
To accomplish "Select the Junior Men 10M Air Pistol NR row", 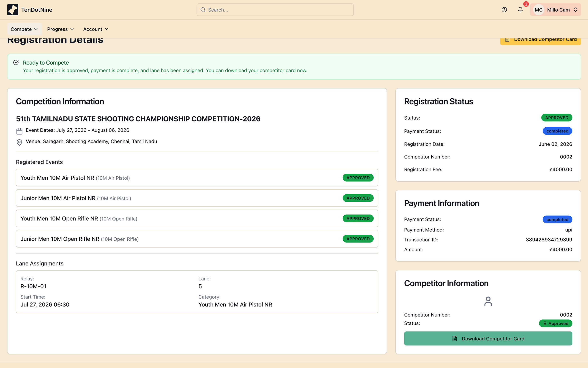I will pyautogui.click(x=197, y=198).
